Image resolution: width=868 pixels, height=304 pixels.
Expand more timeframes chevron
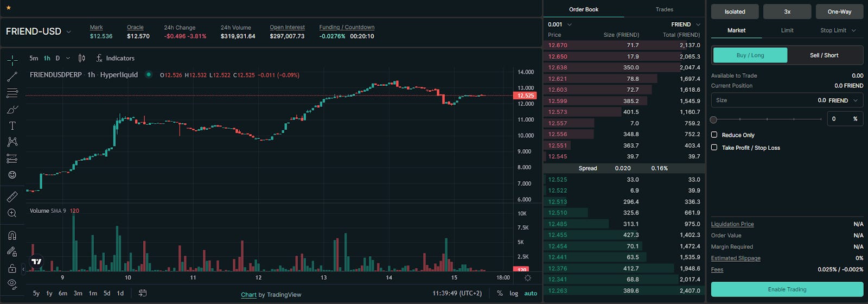click(x=68, y=58)
